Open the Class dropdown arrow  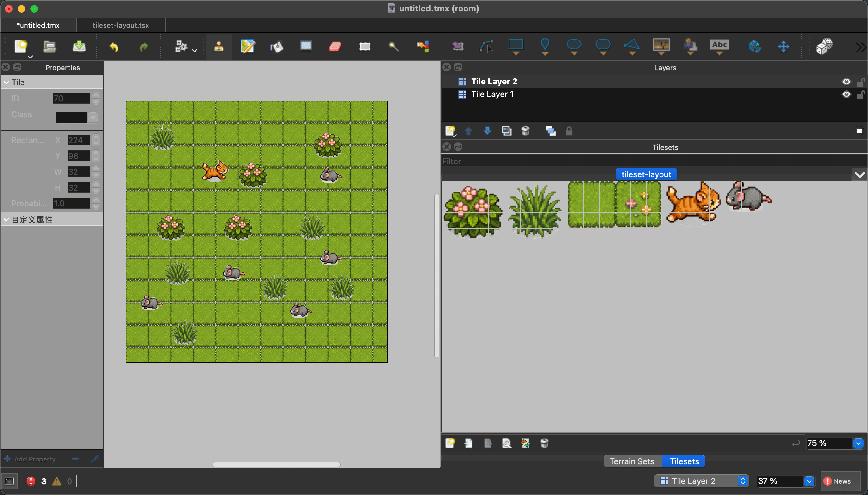pyautogui.click(x=93, y=117)
